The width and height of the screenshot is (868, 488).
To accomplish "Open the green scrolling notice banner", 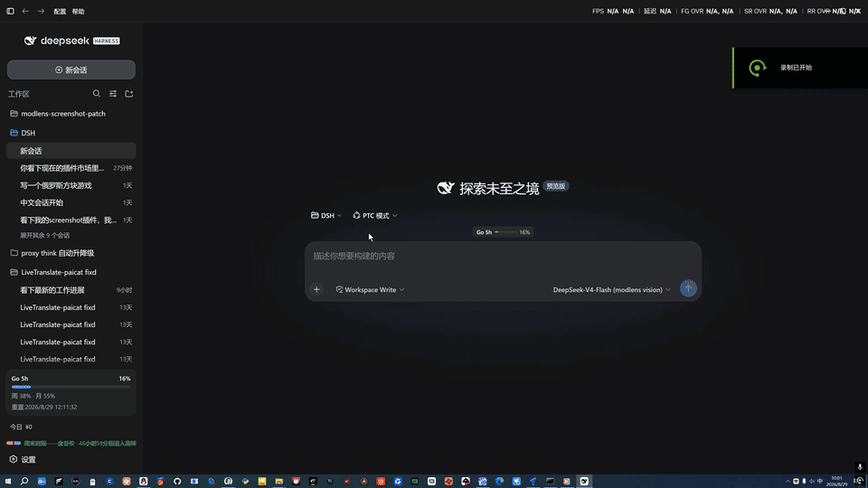I will click(71, 443).
